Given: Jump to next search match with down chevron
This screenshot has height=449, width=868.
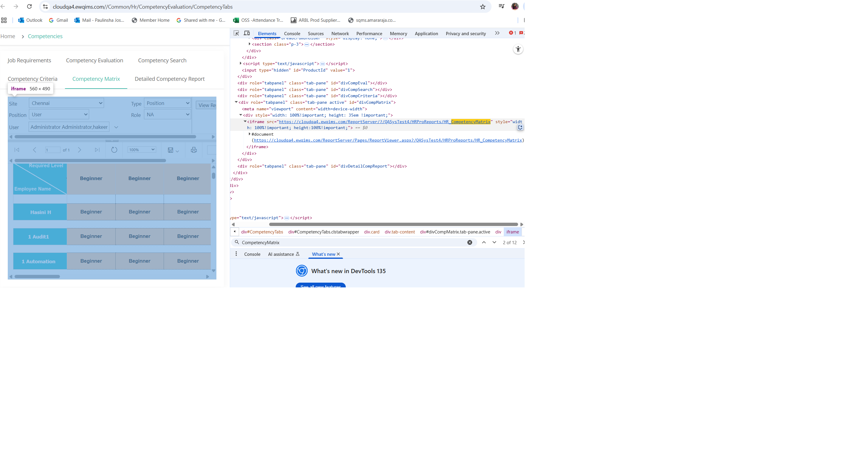Looking at the screenshot, I should click(x=494, y=242).
